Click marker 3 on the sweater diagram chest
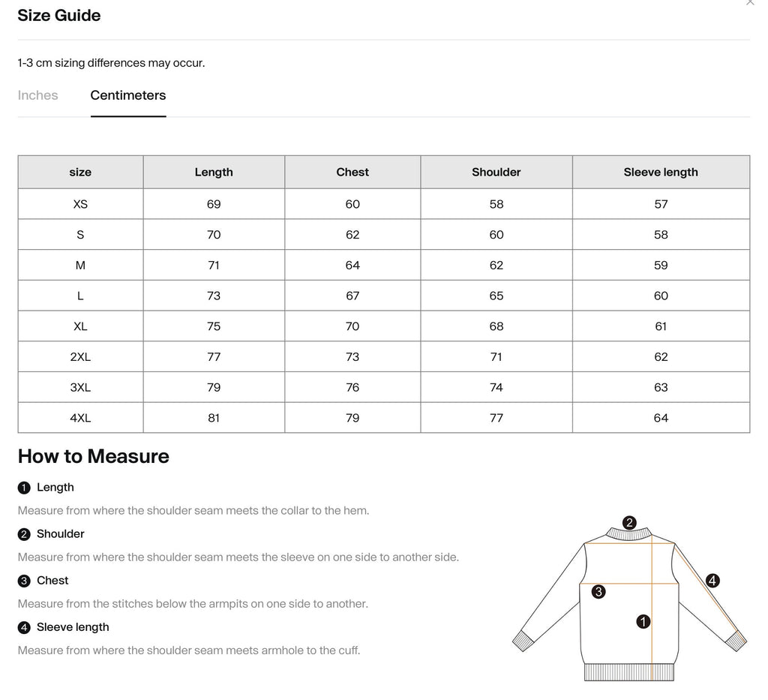This screenshot has height=700, width=768. pyautogui.click(x=598, y=592)
